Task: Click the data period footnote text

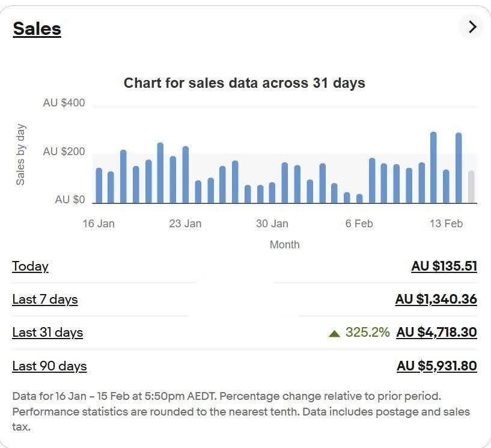Action: pyautogui.click(x=241, y=411)
